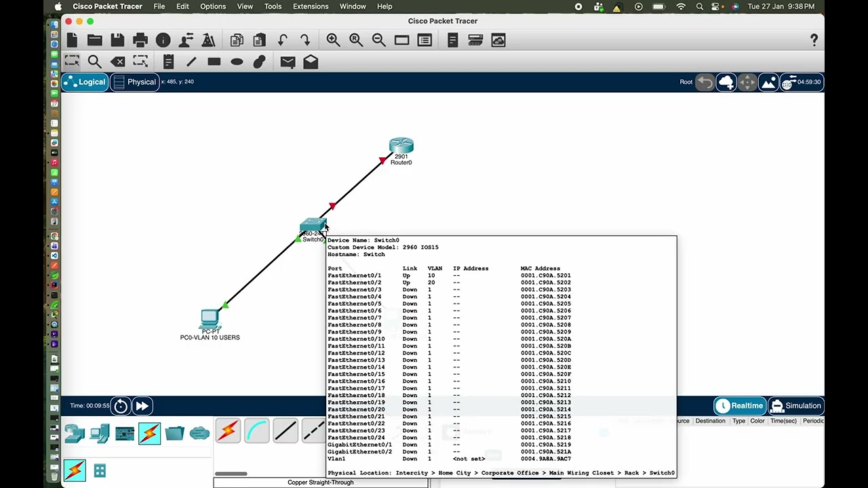868x488 pixels.
Task: Select the Miscellaneous folder category icon
Action: 174,432
